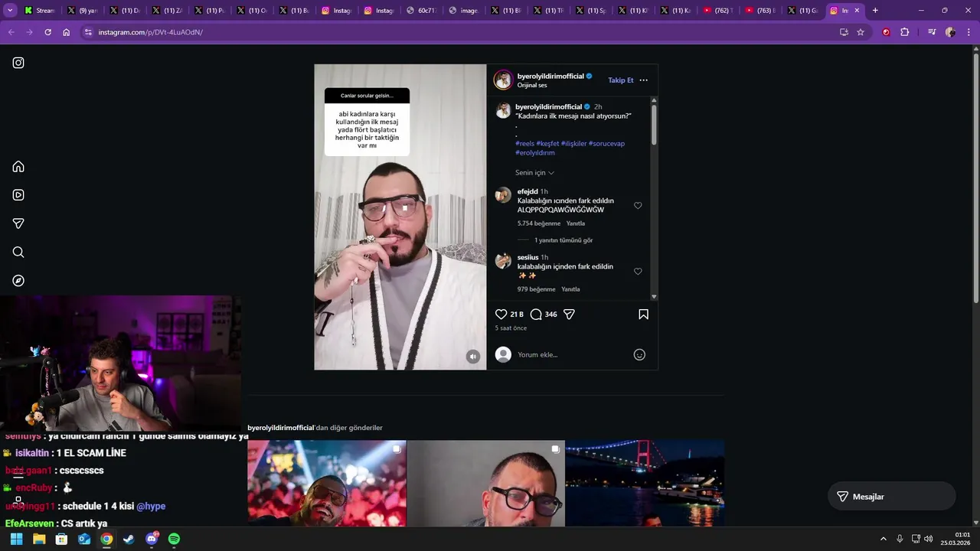Click the "Yorum ekle..." comment field
This screenshot has height=551, width=980.
570,354
